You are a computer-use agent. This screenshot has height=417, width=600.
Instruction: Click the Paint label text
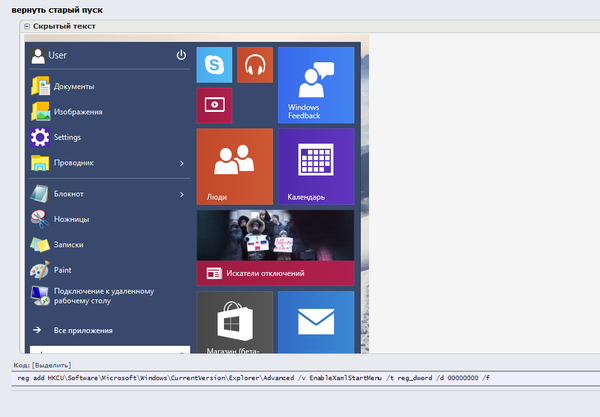coord(62,270)
